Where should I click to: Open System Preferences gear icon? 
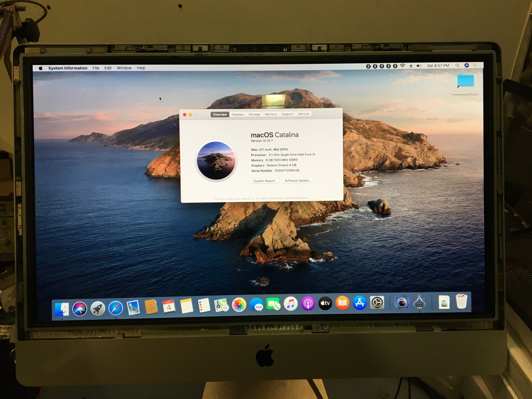[x=377, y=302]
